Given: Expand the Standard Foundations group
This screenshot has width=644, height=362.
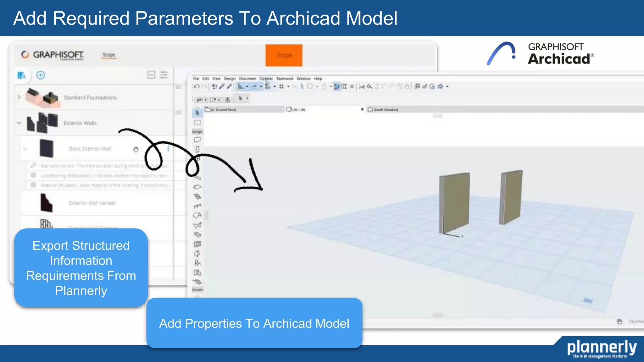Looking at the screenshot, I should coord(19,97).
